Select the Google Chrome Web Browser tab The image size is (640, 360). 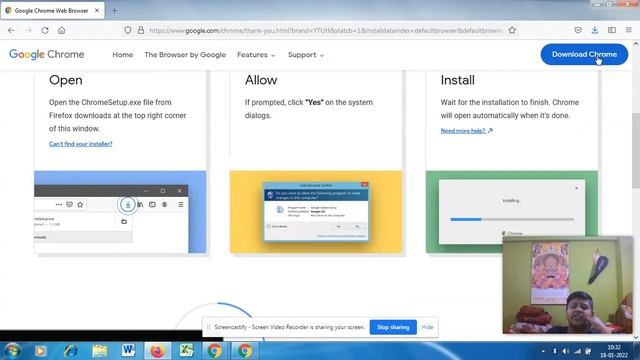coord(53,11)
